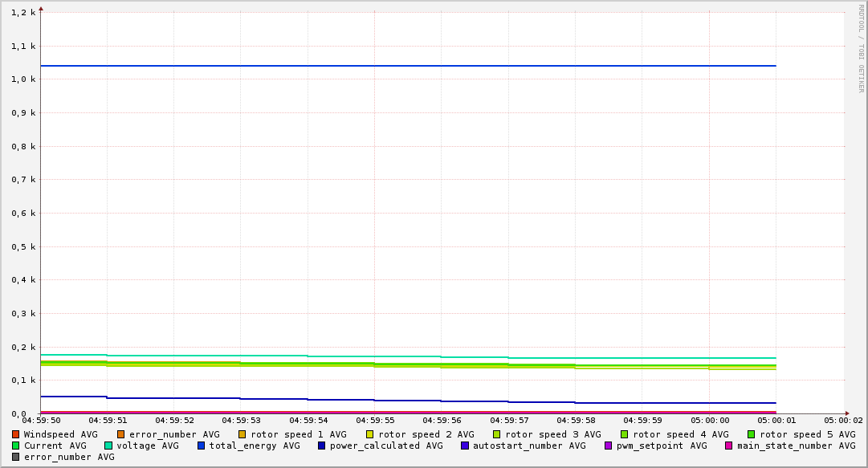Click the 'rotor speed 3 AVG' label
This screenshot has width=868, height=468.
pyautogui.click(x=553, y=435)
